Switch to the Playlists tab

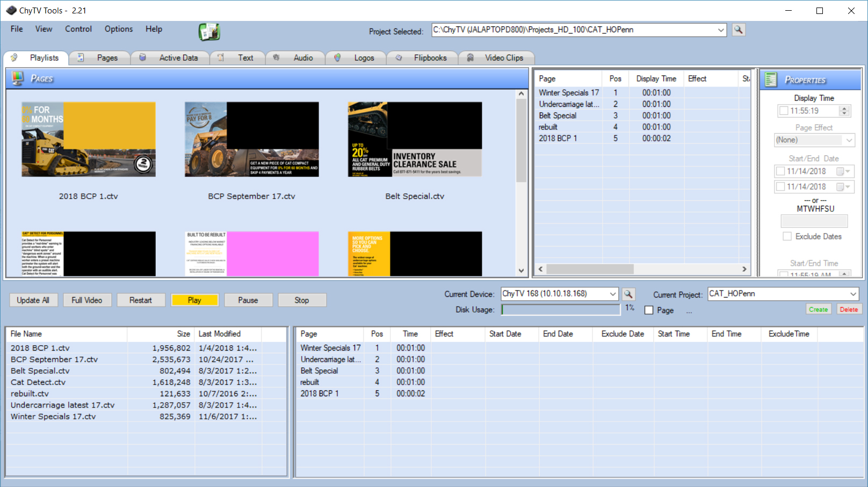[36, 58]
